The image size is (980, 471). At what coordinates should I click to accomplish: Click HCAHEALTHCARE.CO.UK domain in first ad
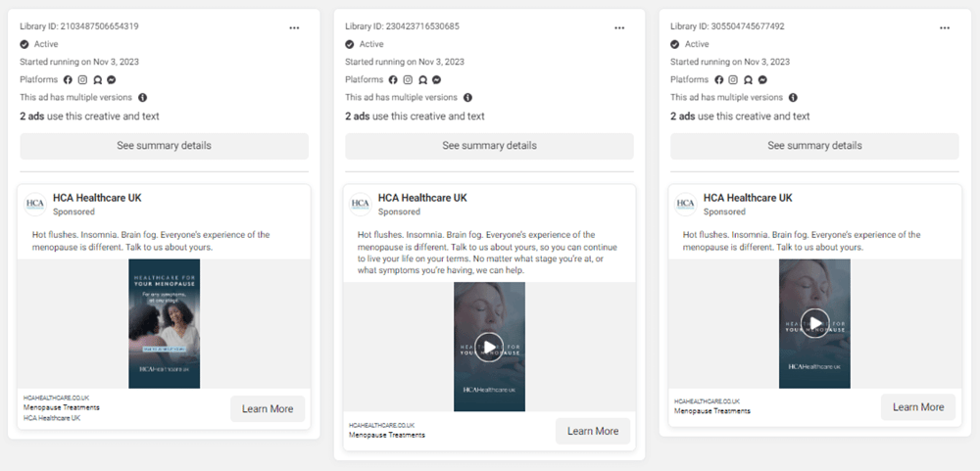pyautogui.click(x=56, y=398)
